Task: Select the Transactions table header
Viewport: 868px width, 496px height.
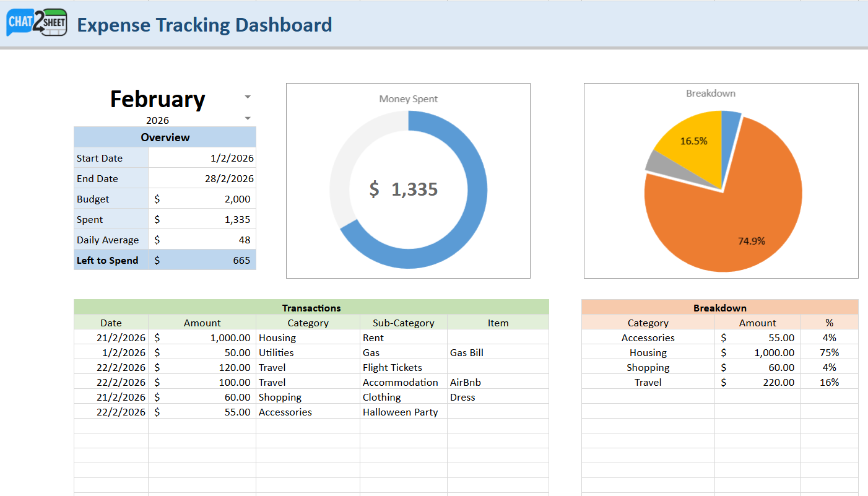Action: [311, 308]
